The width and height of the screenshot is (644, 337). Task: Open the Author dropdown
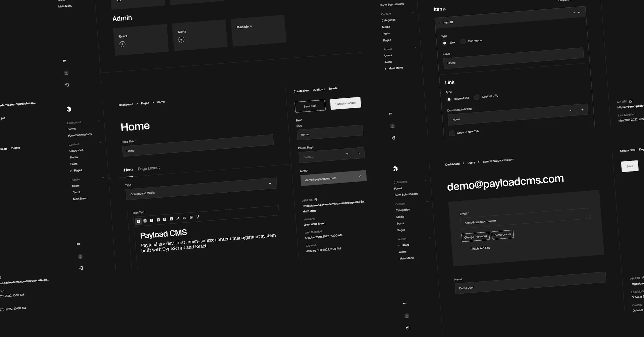[x=333, y=178]
